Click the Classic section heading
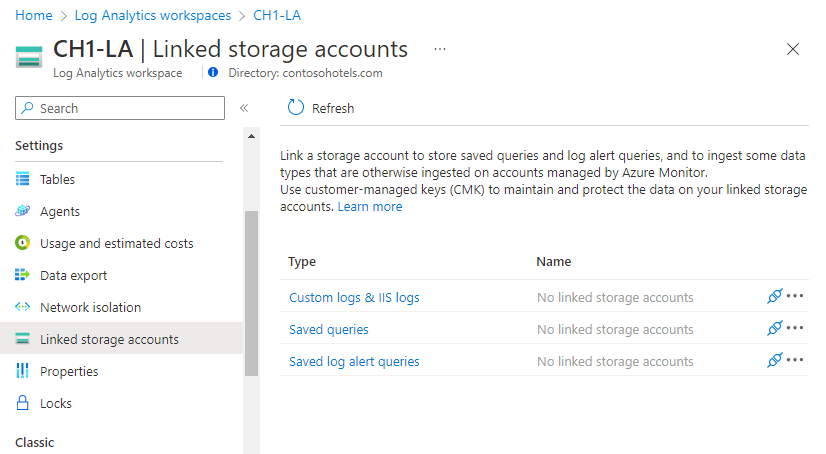This screenshot has width=826, height=454. point(34,442)
